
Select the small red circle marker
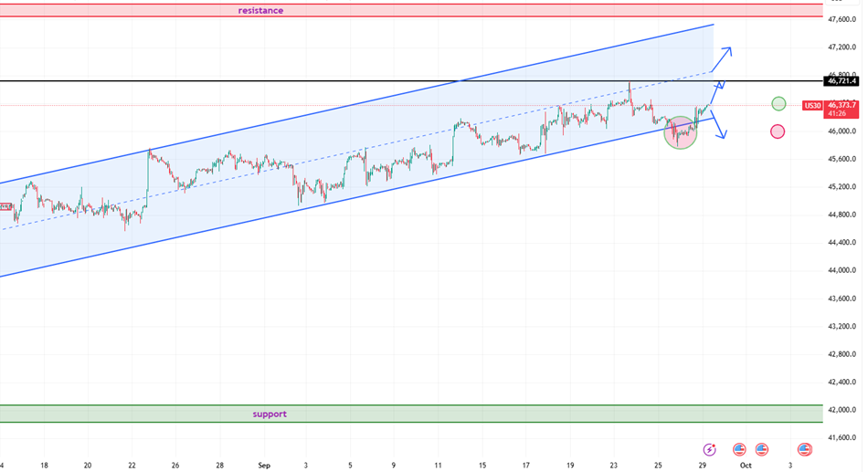click(x=778, y=131)
